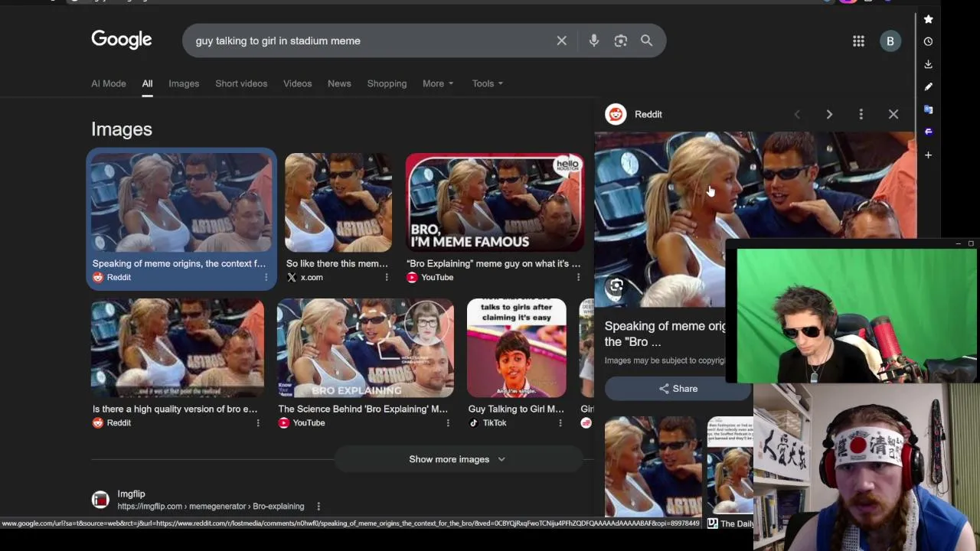Switch to Shopping tab
Viewport: 980px width, 551px height.
387,83
